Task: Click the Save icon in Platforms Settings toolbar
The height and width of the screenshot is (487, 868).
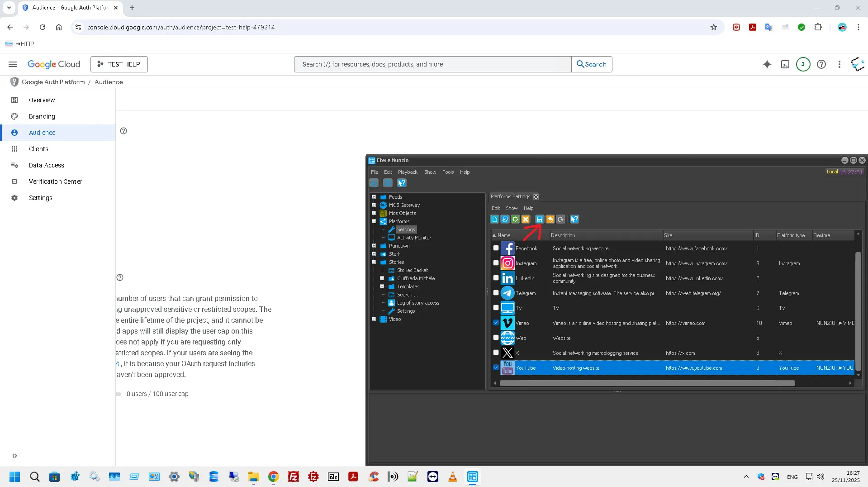Action: (x=539, y=220)
